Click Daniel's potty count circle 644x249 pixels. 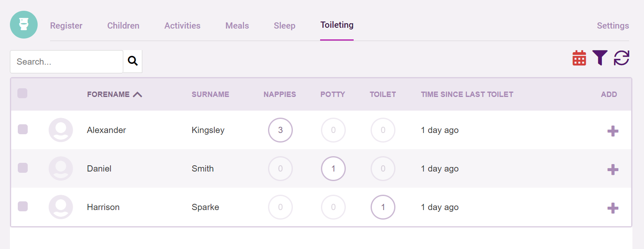coord(333,169)
